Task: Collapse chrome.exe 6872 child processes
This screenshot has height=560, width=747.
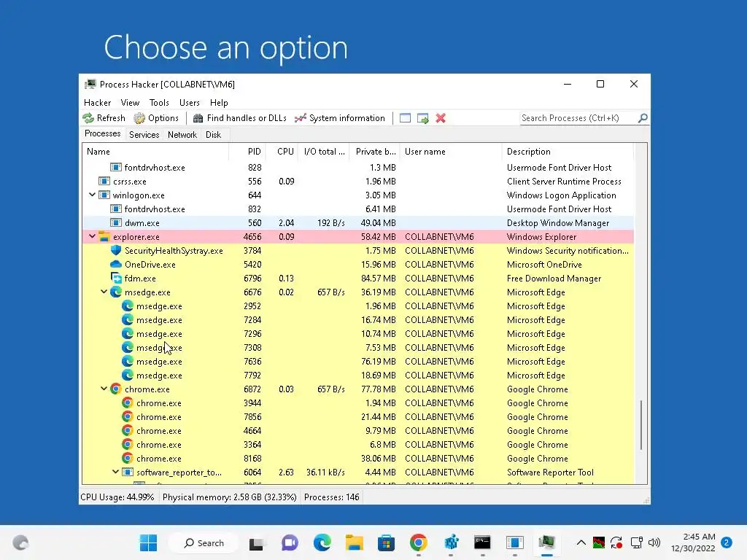Action: pyautogui.click(x=104, y=389)
